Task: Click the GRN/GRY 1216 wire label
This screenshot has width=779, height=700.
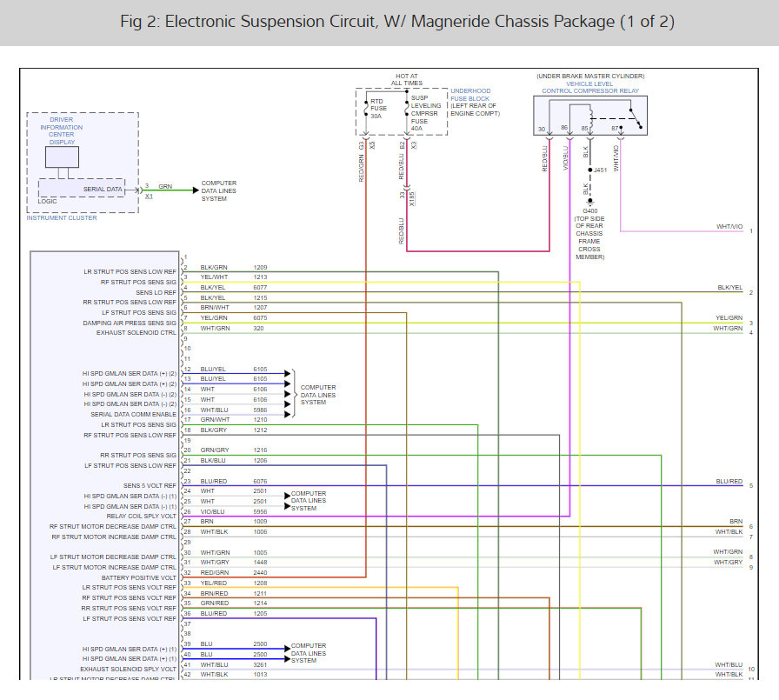Action: tap(234, 450)
